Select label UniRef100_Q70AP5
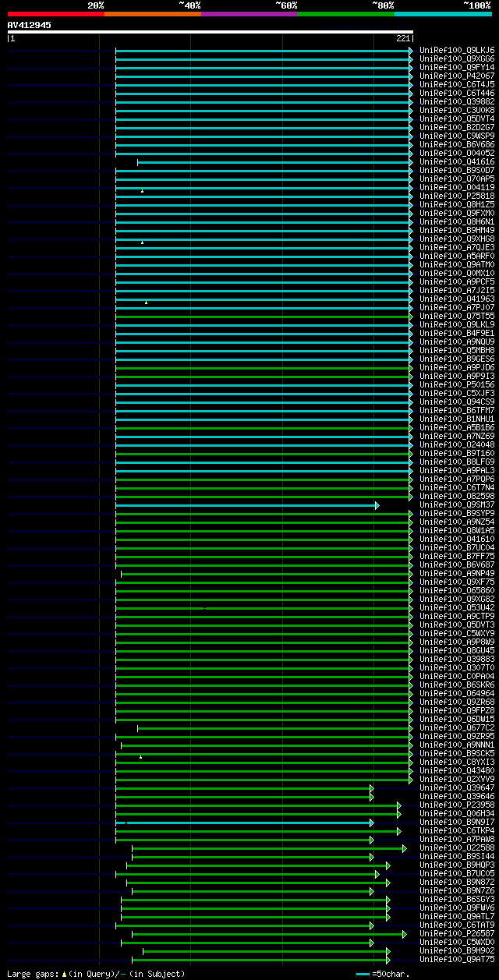499x980 pixels. pos(457,179)
